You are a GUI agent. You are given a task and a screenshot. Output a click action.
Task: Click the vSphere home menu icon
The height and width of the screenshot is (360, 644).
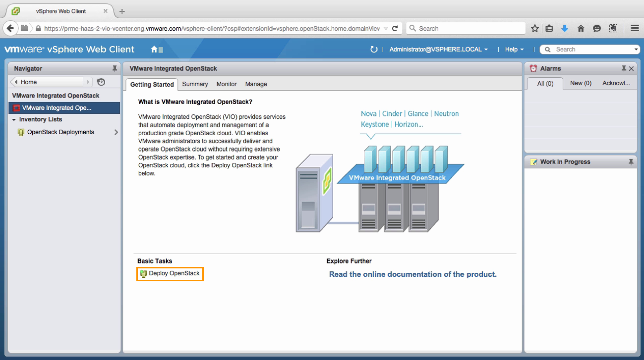pos(157,50)
